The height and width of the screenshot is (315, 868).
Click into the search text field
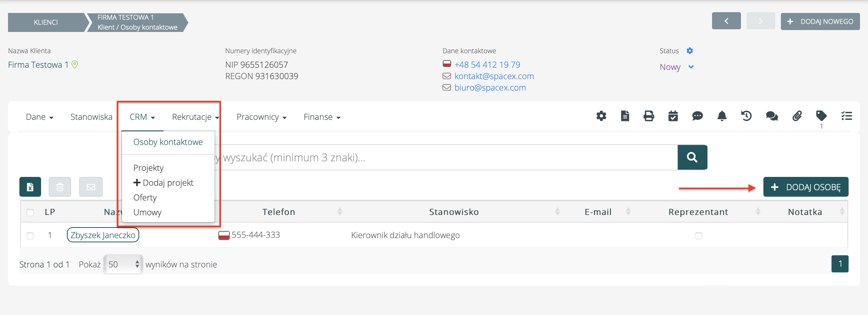click(445, 157)
